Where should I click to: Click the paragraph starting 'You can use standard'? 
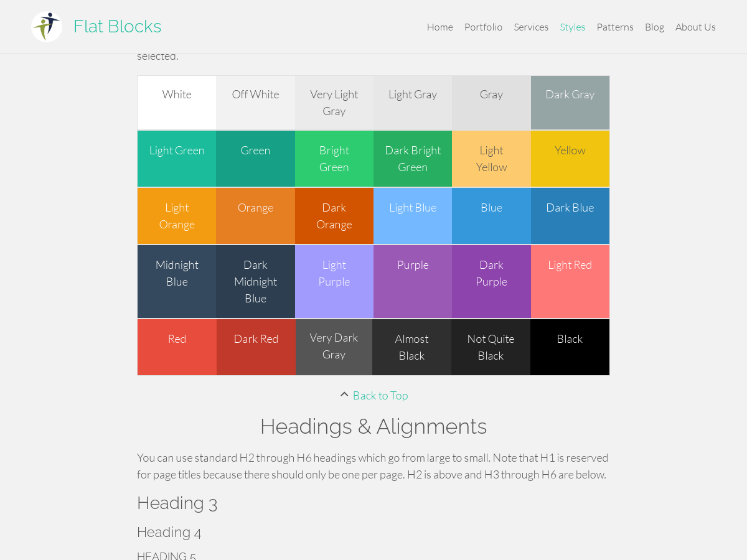pyautogui.click(x=374, y=466)
